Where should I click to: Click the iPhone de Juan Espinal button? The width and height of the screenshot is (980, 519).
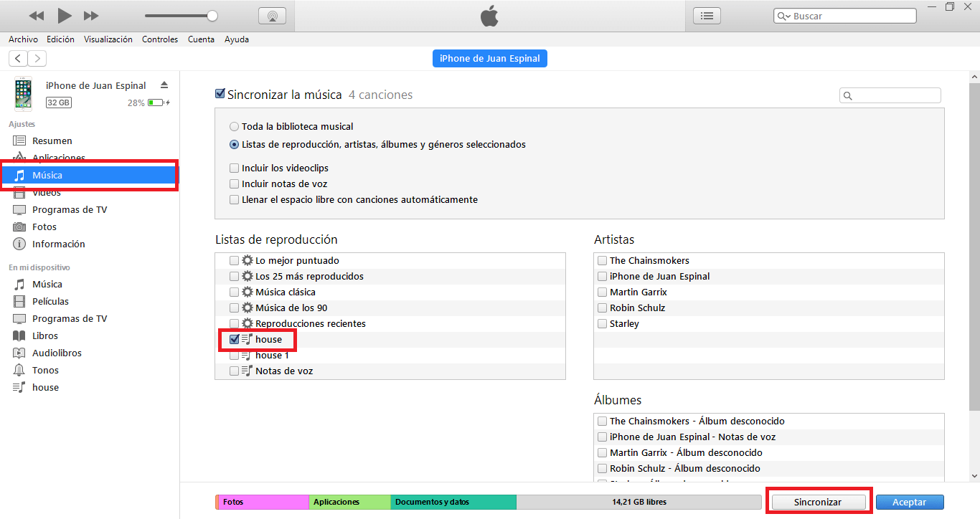pyautogui.click(x=490, y=58)
